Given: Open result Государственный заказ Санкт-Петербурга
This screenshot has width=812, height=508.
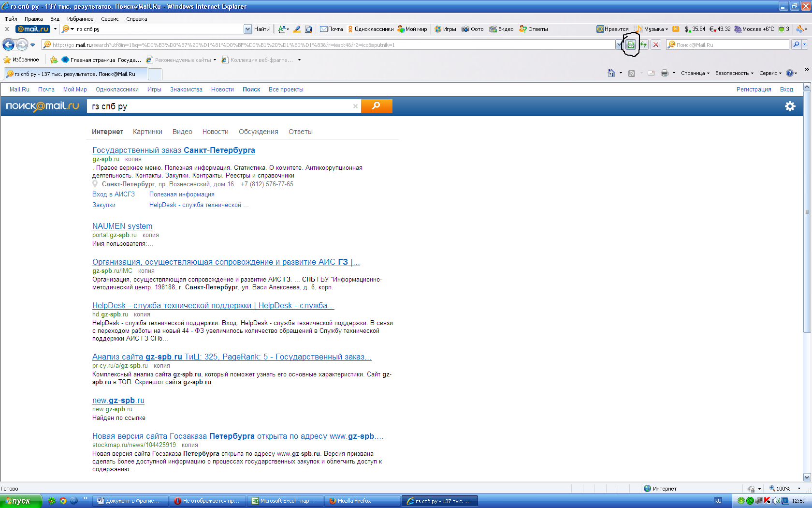Looking at the screenshot, I should coord(174,150).
